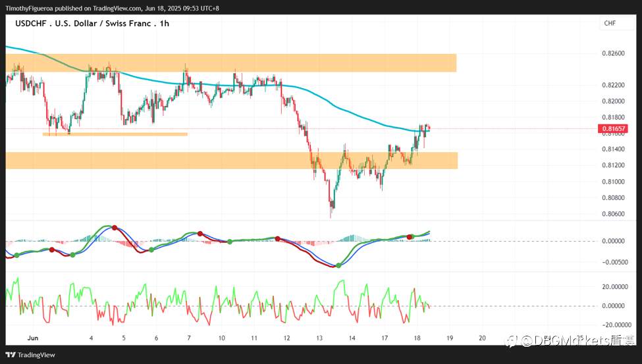Image resolution: width=642 pixels, height=364 pixels.
Task: Click the date label 20 on time axis
Action: 482,338
